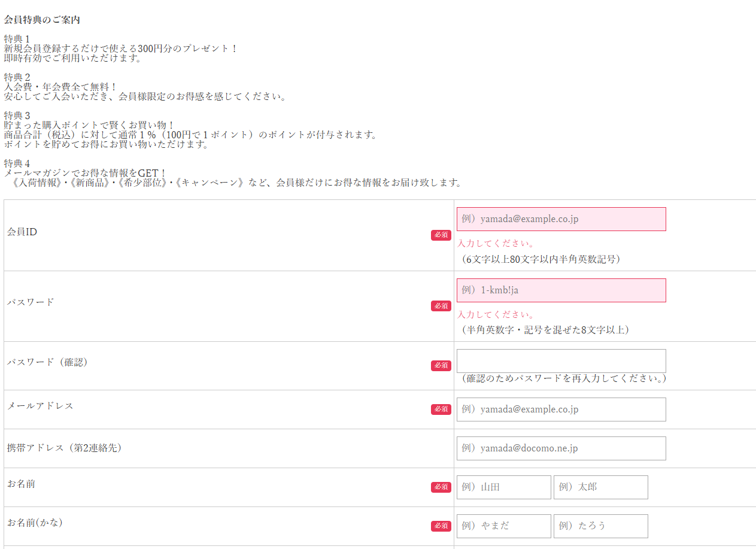Click the 確認のためパスワードを再入力 hint text

tap(563, 378)
